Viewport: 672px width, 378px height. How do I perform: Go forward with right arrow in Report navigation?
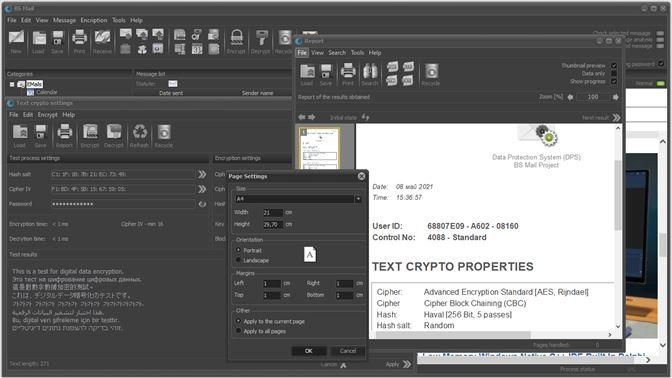click(x=312, y=117)
